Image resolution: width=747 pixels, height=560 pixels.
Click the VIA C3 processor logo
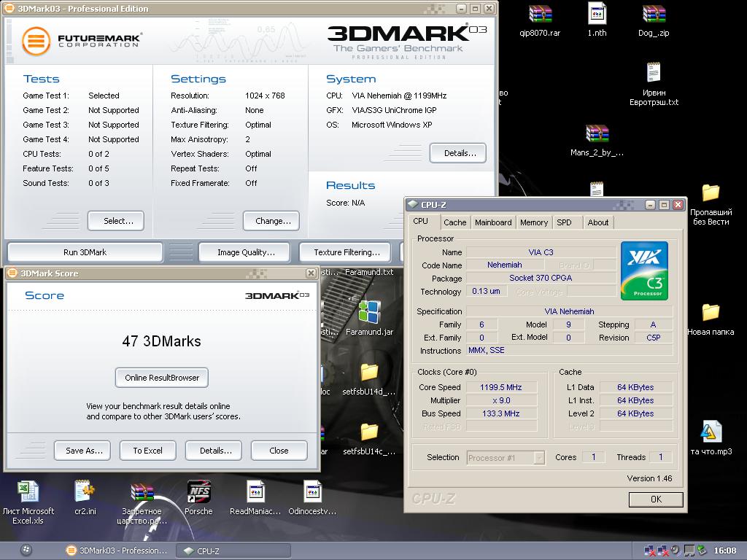[644, 271]
